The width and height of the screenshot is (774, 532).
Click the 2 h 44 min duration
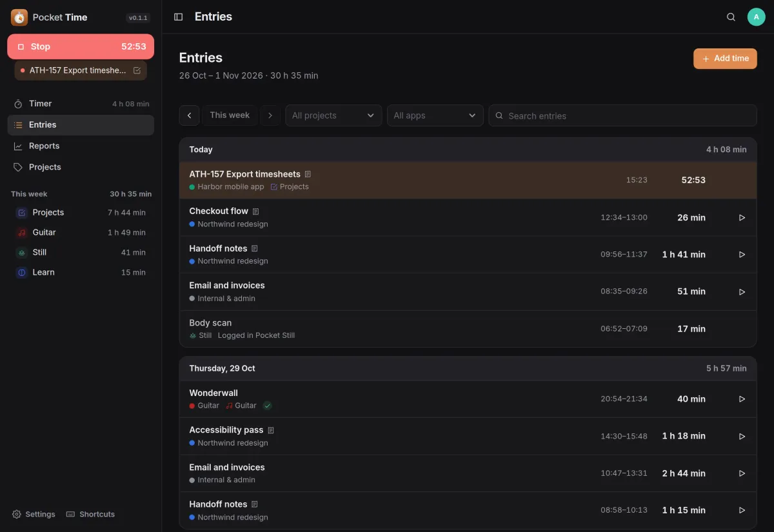[684, 473]
